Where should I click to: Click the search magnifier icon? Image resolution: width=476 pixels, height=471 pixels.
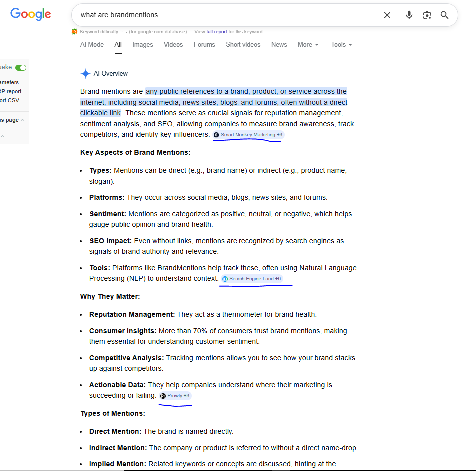[x=444, y=15]
